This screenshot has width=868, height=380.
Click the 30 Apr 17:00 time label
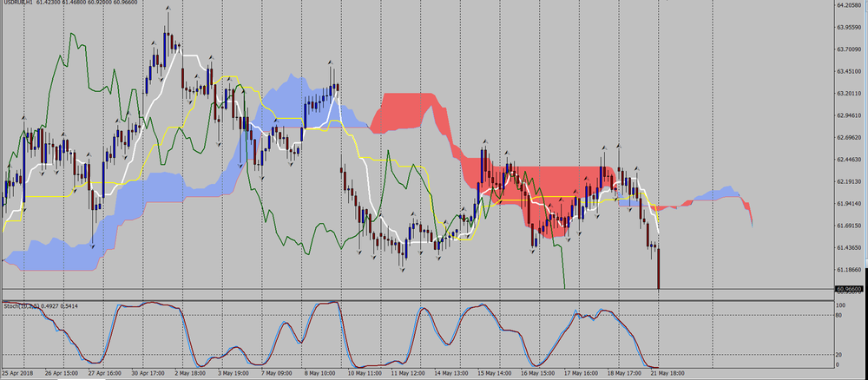click(149, 373)
